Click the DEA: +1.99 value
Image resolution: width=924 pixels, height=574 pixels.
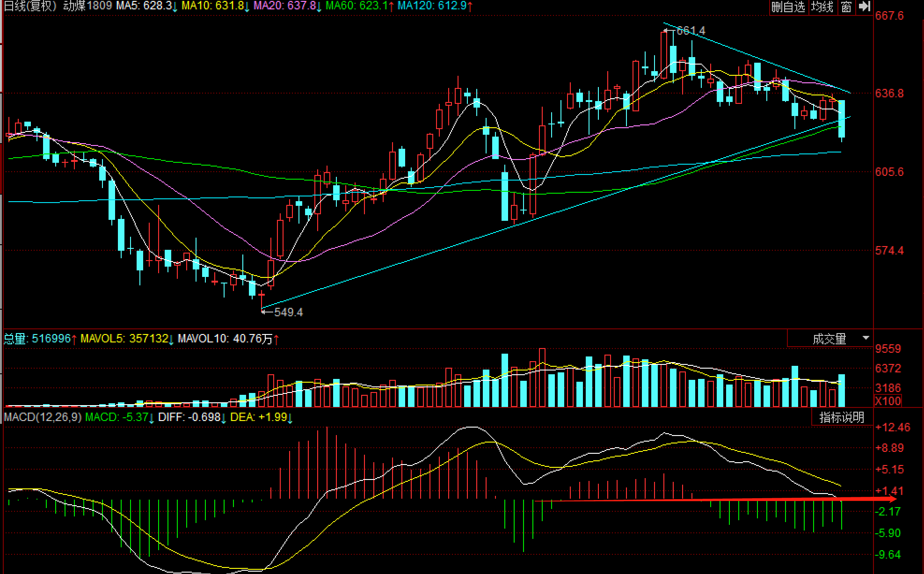point(262,417)
